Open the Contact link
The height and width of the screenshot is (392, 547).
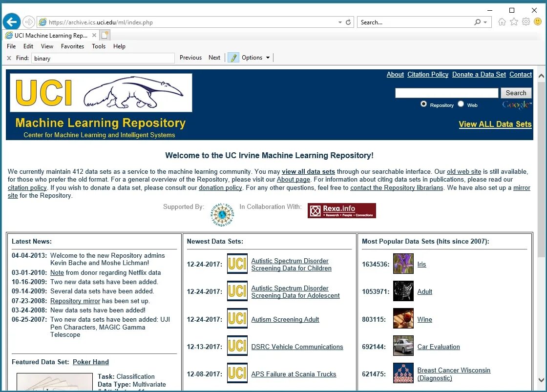tap(521, 74)
